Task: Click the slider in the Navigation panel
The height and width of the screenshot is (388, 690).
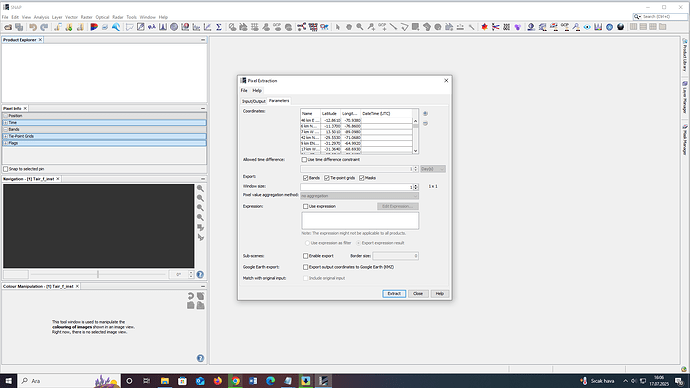Action: pos(98,275)
